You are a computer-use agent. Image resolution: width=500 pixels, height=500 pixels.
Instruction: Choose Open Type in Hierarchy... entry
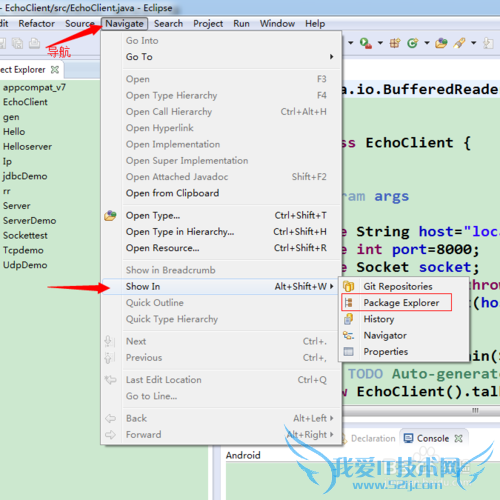(x=221, y=232)
